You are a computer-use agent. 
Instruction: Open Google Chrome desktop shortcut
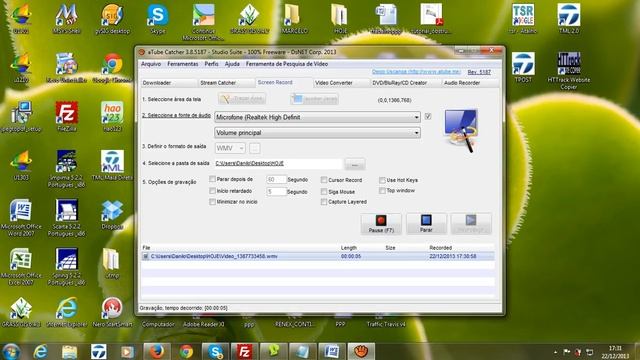(112, 68)
